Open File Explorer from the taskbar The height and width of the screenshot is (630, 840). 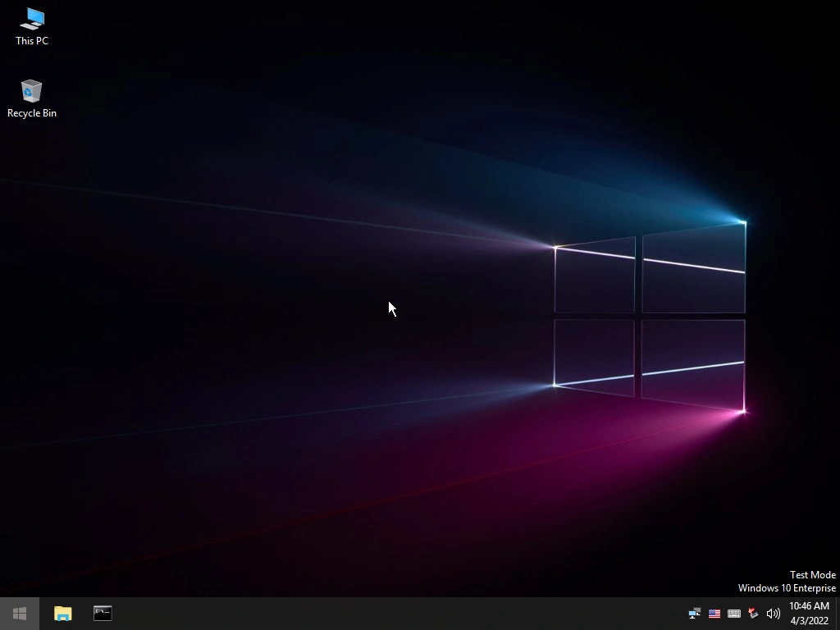pos(62,614)
